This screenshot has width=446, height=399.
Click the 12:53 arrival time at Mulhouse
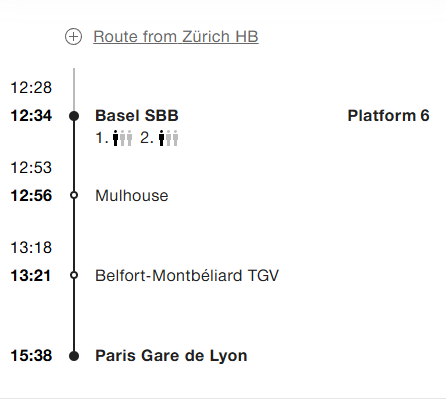pos(31,168)
